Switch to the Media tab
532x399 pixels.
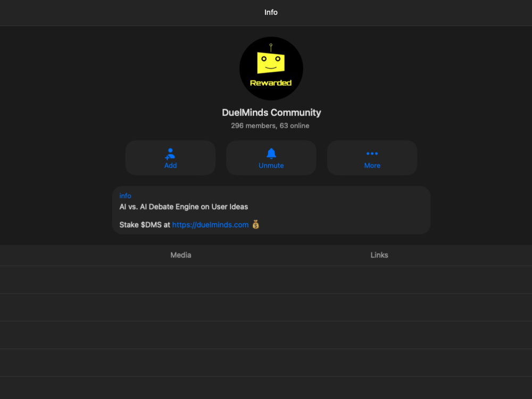point(181,255)
